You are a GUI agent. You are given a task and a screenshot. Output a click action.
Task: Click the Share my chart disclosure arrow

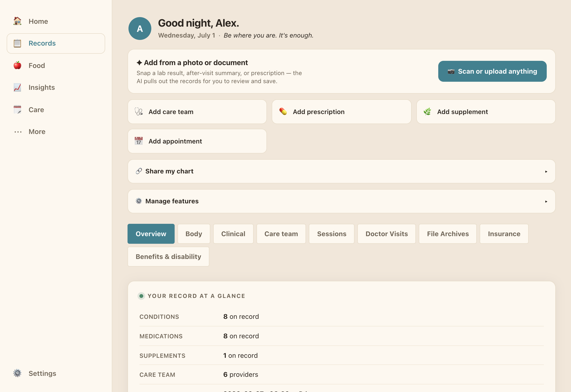546,172
